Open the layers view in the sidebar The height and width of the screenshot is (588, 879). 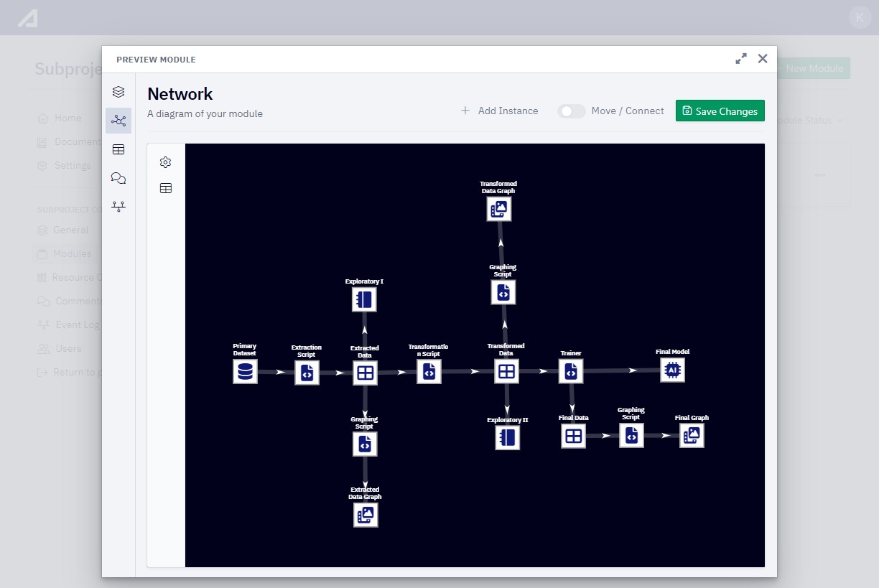pos(118,92)
